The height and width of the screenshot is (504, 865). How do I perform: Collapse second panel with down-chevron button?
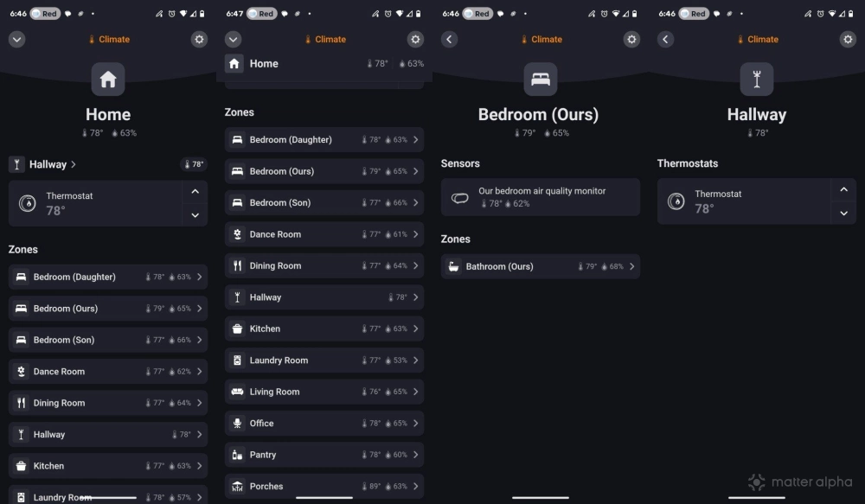[234, 39]
